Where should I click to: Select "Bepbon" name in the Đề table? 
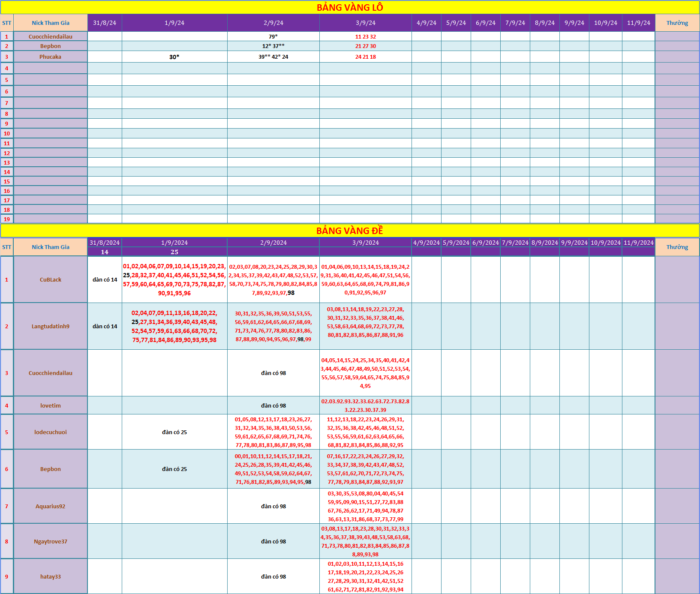[51, 469]
